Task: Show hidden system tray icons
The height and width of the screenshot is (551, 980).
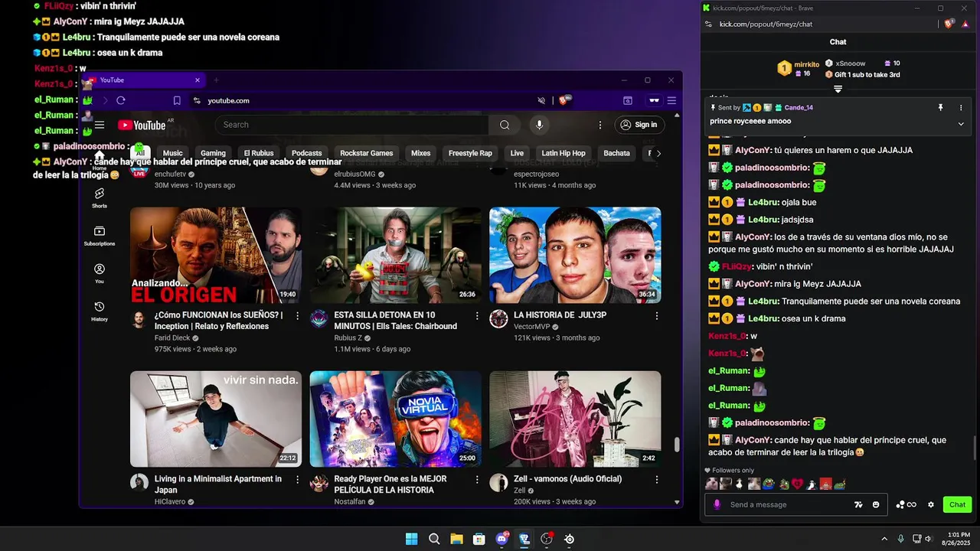Action: [884, 539]
